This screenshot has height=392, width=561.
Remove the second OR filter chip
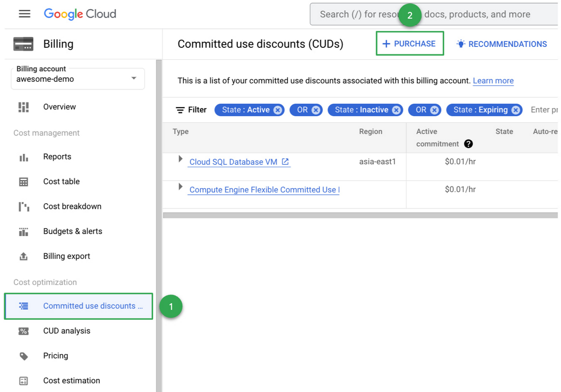click(x=434, y=110)
